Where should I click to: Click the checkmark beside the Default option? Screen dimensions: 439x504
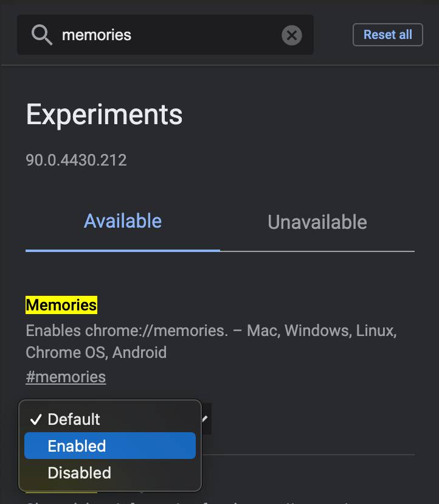click(36, 419)
